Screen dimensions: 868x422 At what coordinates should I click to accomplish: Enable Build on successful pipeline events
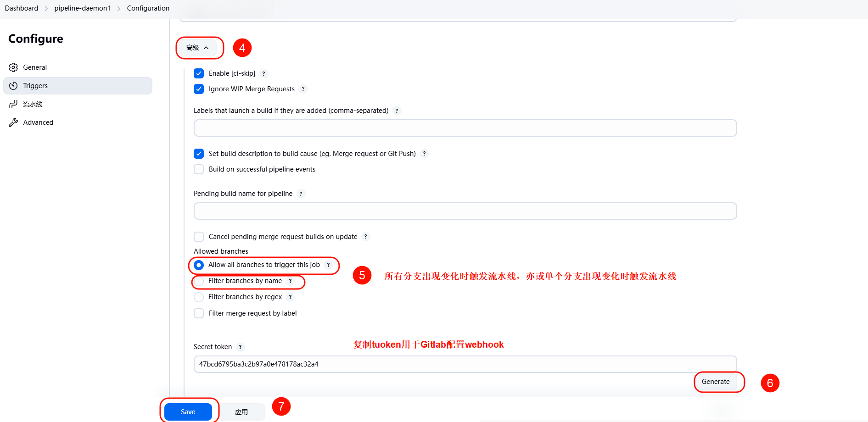click(199, 169)
